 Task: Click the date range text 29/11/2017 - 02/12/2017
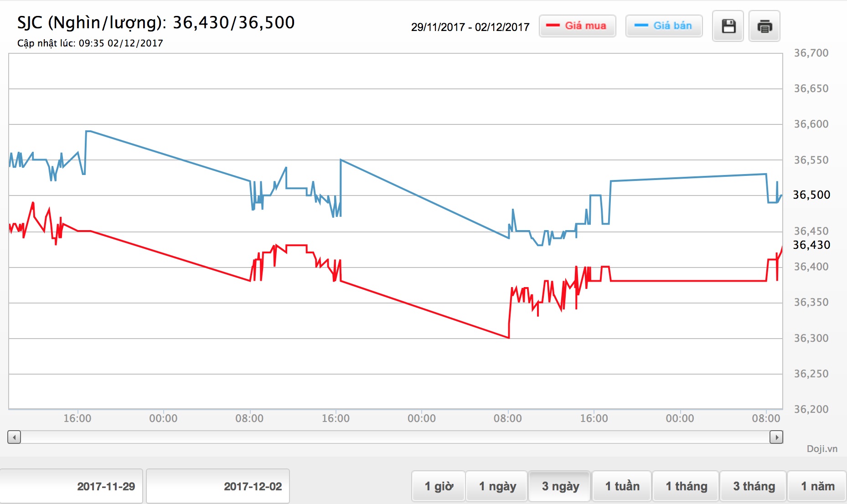pyautogui.click(x=470, y=27)
